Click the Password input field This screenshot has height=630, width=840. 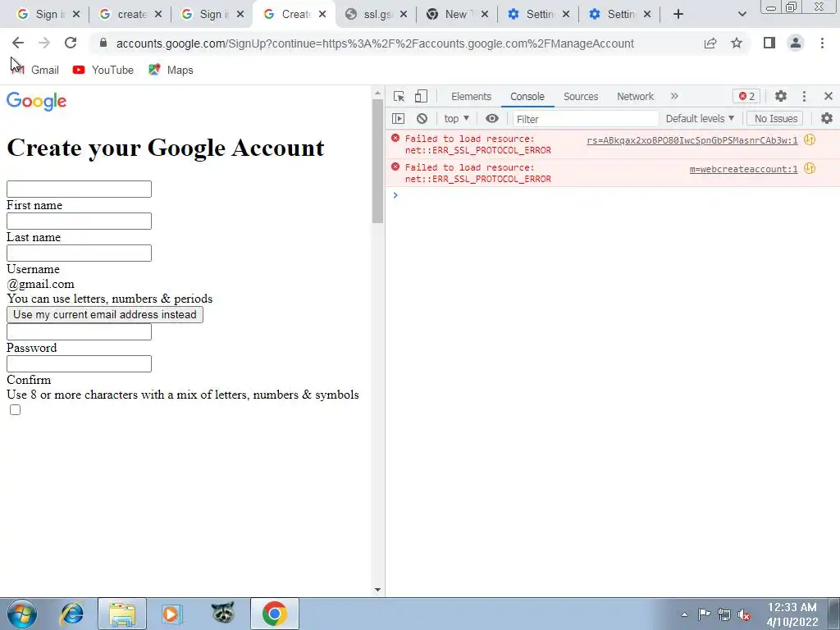pos(80,332)
